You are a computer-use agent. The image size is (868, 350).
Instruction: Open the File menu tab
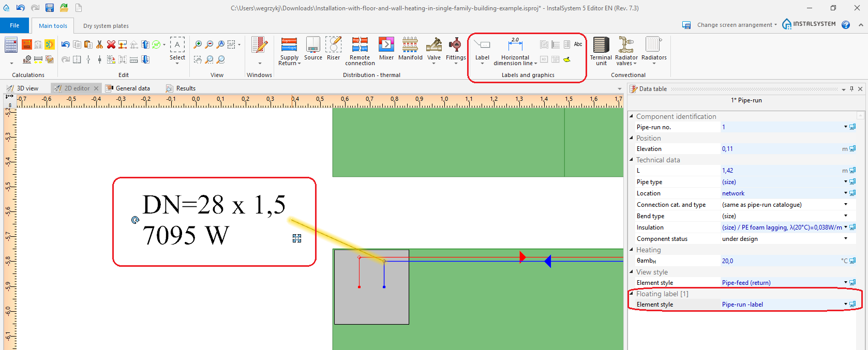click(x=14, y=25)
